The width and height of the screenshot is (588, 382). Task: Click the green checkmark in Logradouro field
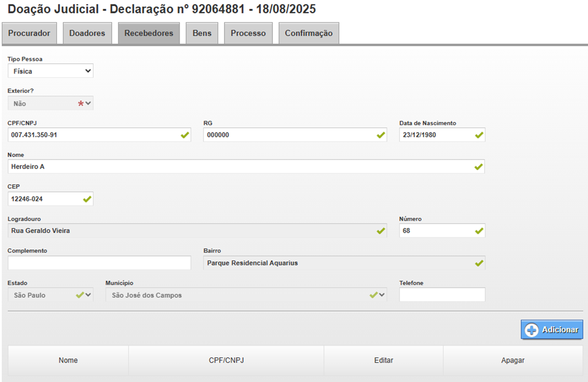381,231
